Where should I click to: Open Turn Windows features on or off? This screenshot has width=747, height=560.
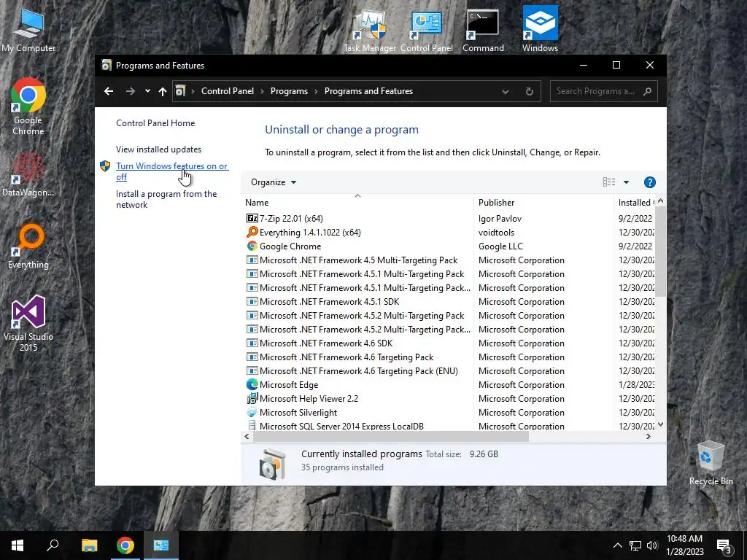coord(171,171)
